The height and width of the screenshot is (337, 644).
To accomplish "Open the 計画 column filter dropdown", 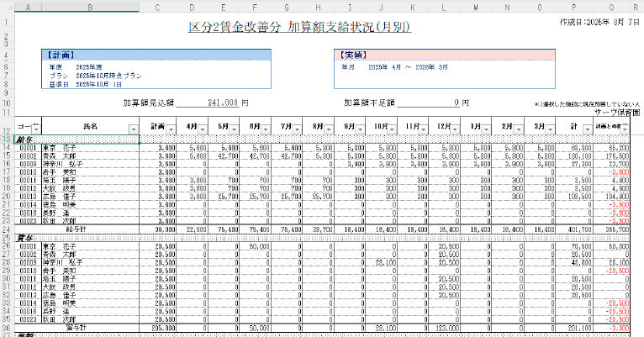I will click(x=172, y=129).
